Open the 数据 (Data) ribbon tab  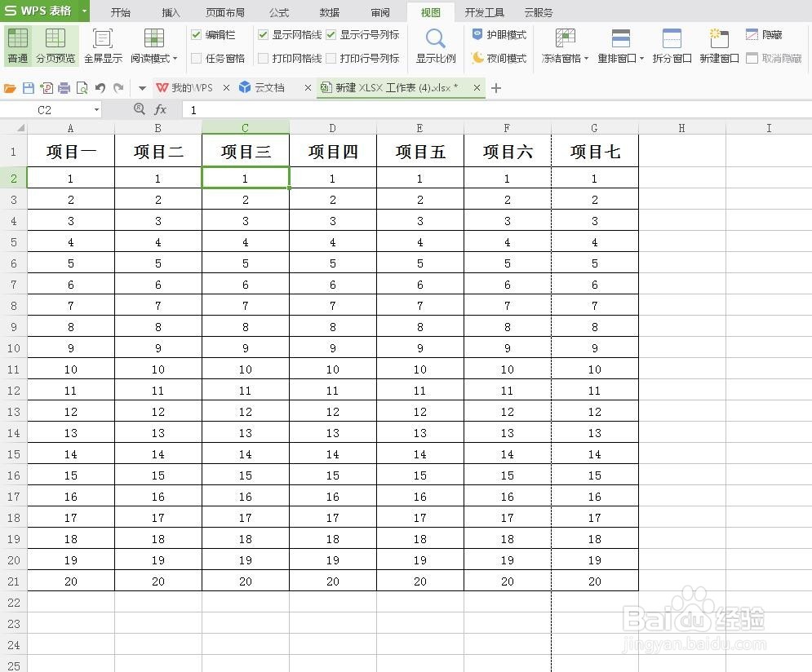click(330, 12)
